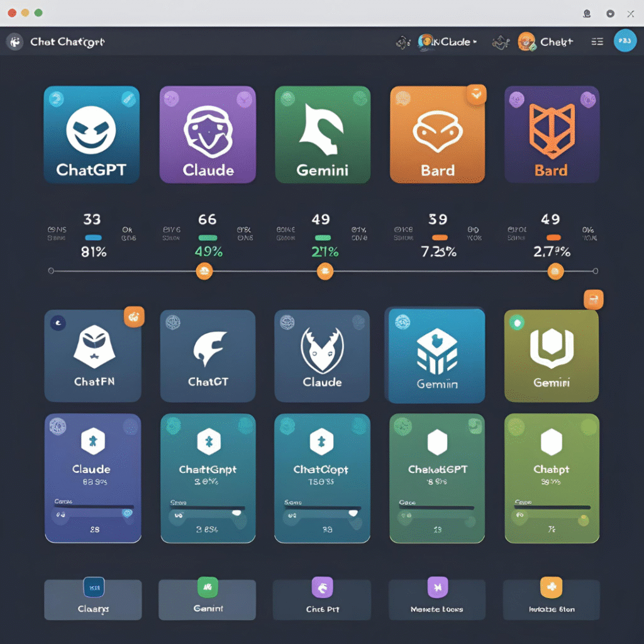Click the orange corner badge on orange Bard card

click(x=477, y=94)
